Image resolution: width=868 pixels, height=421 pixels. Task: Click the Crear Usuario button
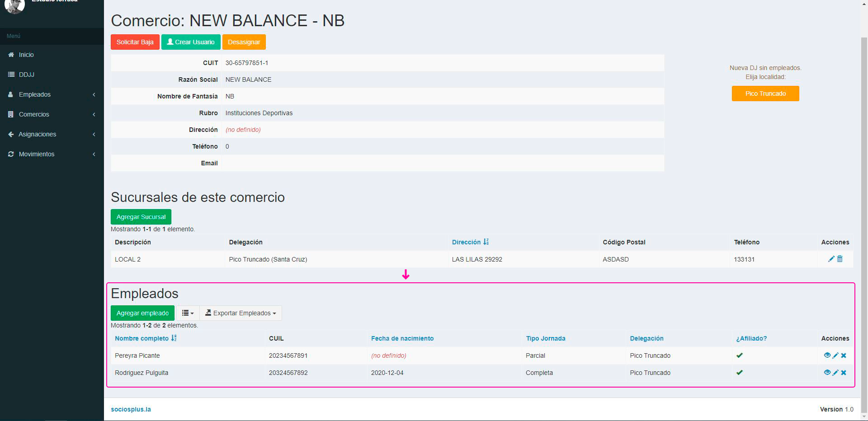click(x=191, y=42)
